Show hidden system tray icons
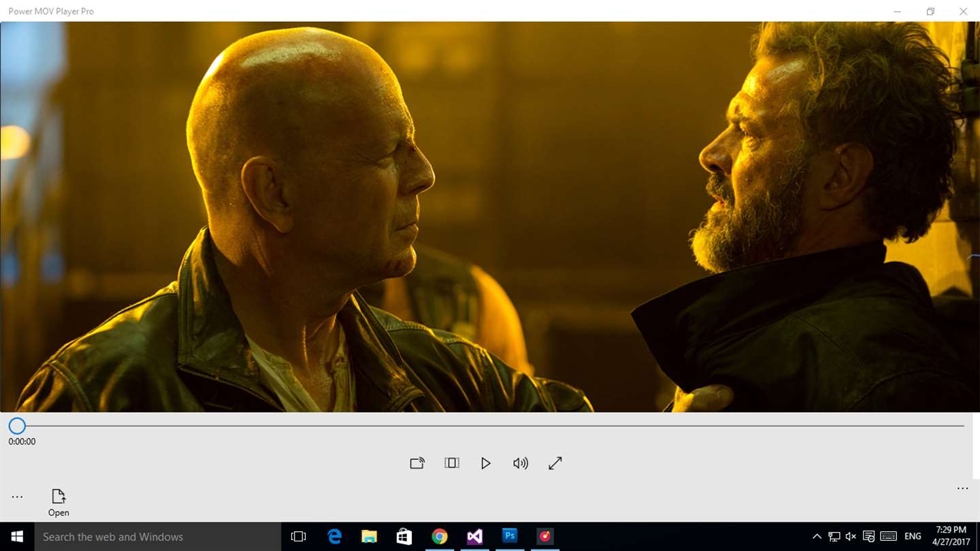The height and width of the screenshot is (551, 980). point(817,537)
